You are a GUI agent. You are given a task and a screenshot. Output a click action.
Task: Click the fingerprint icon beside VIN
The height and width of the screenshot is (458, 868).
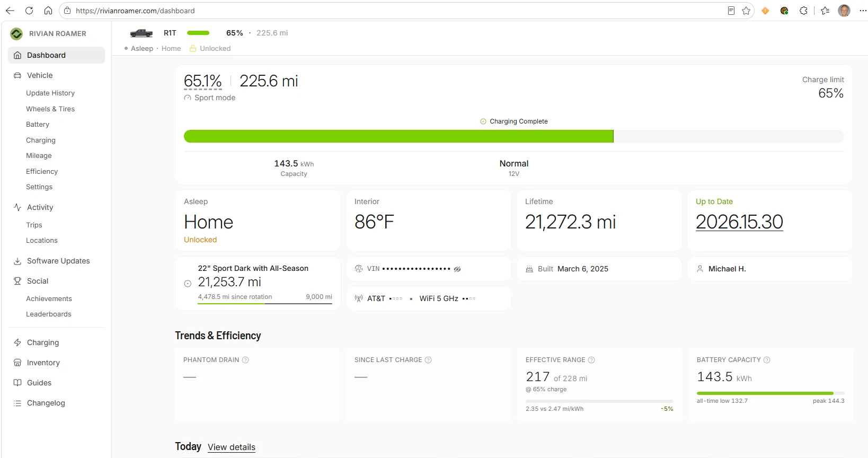(359, 269)
